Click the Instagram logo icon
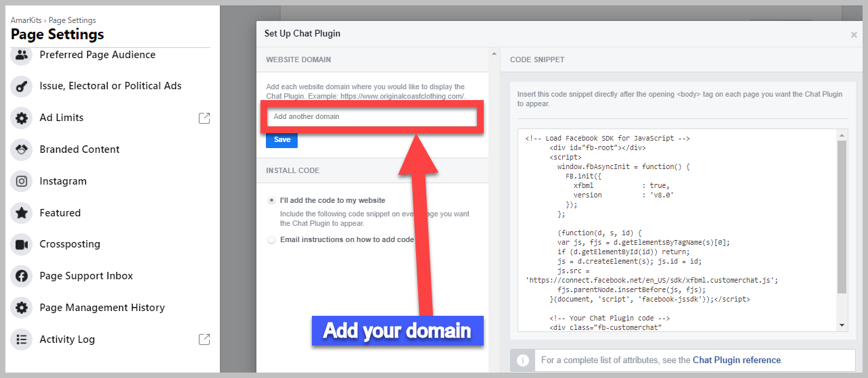This screenshot has height=378, width=868. click(x=22, y=181)
